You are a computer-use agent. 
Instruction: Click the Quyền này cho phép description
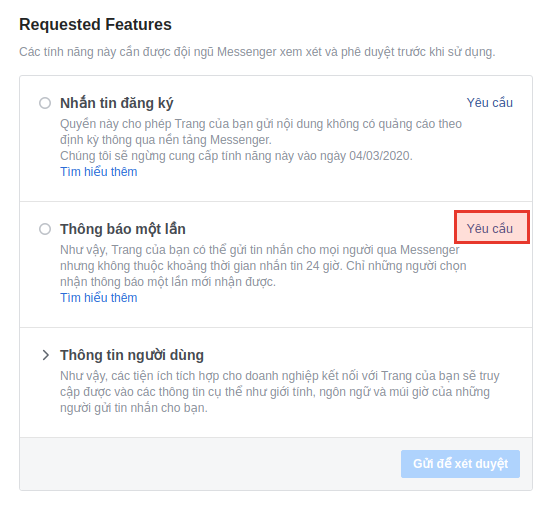[261, 132]
